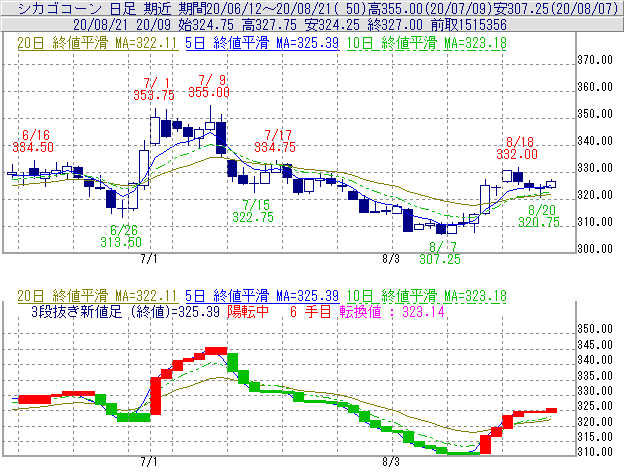Click the 310.00 axis label on lower chart

(595, 453)
